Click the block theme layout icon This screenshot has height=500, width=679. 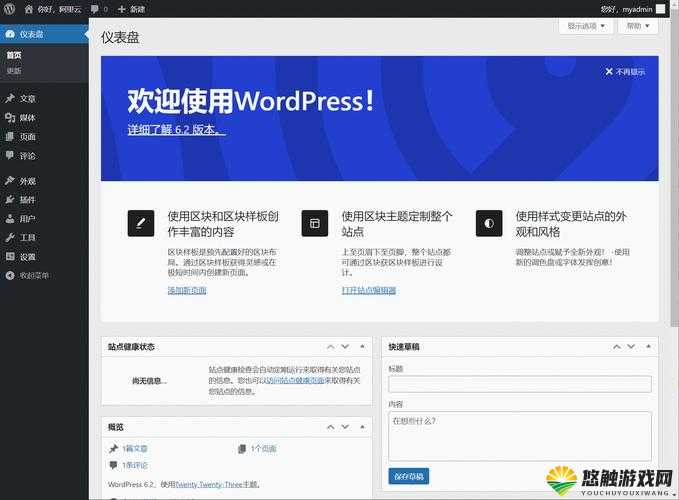(315, 223)
